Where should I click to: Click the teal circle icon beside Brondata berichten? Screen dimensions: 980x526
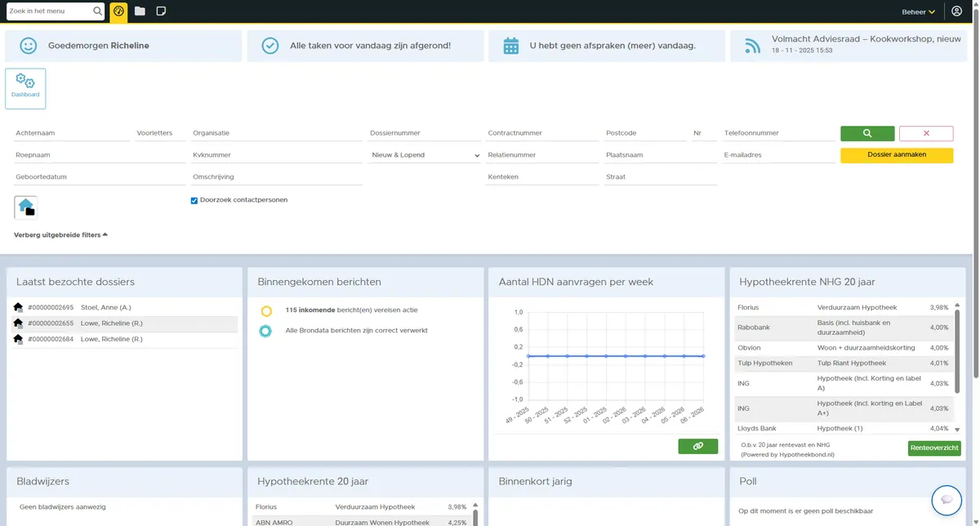pos(265,331)
